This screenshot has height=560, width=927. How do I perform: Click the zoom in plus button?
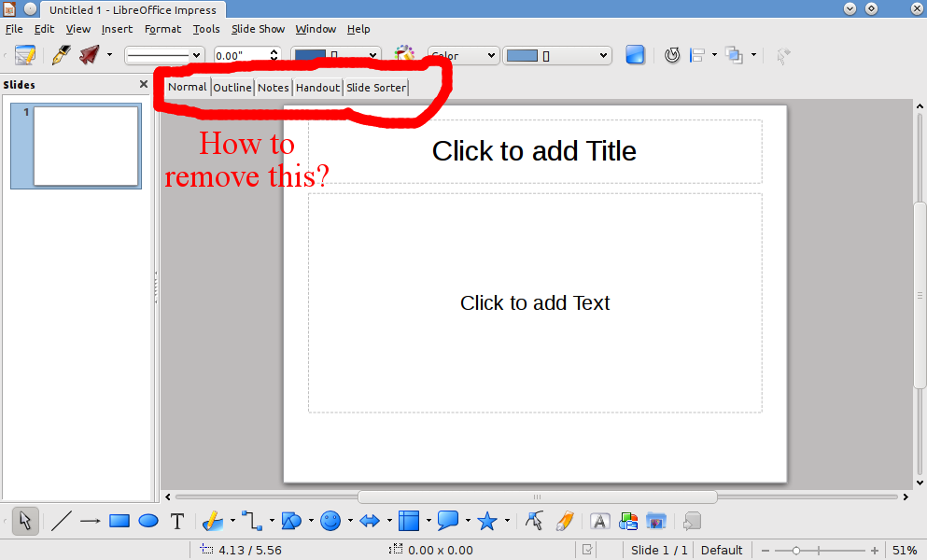point(875,551)
